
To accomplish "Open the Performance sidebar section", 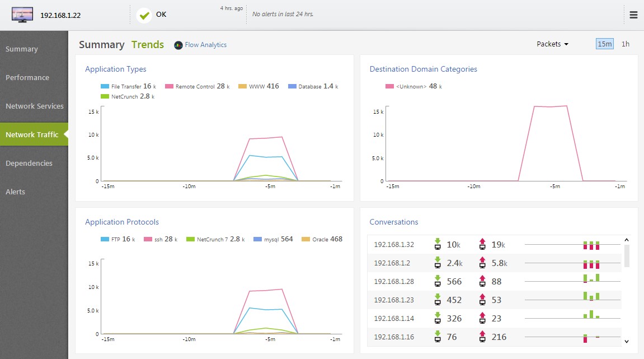I will (x=27, y=77).
